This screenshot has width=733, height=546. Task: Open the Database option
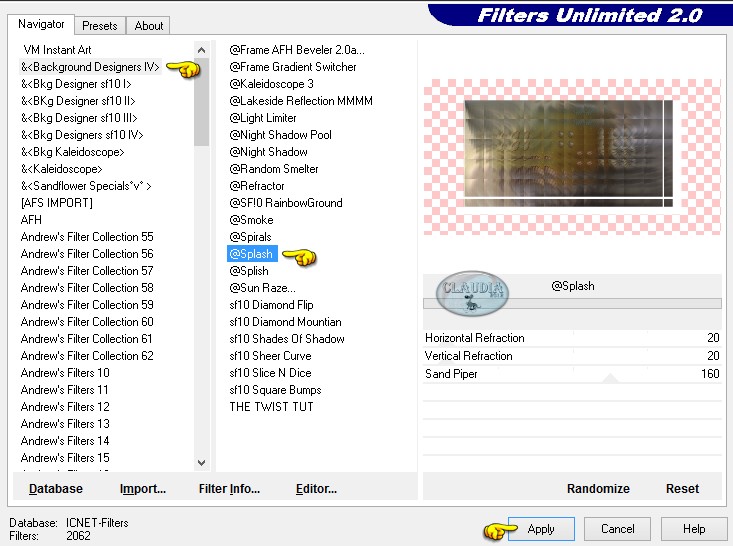[56, 489]
